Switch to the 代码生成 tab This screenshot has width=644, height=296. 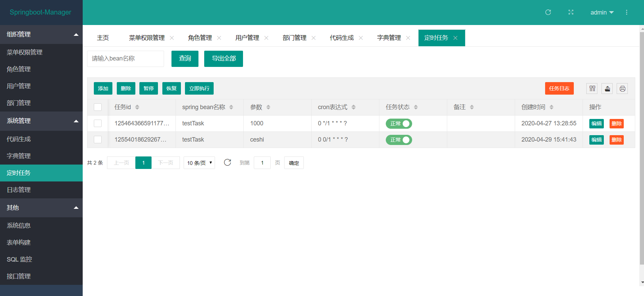[342, 38]
